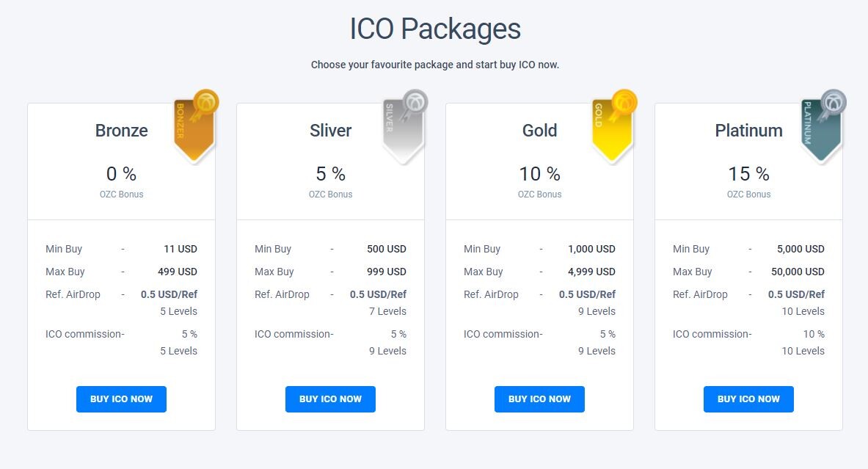Click the Gold ribbon badge icon
The image size is (868, 469).
pos(614,126)
